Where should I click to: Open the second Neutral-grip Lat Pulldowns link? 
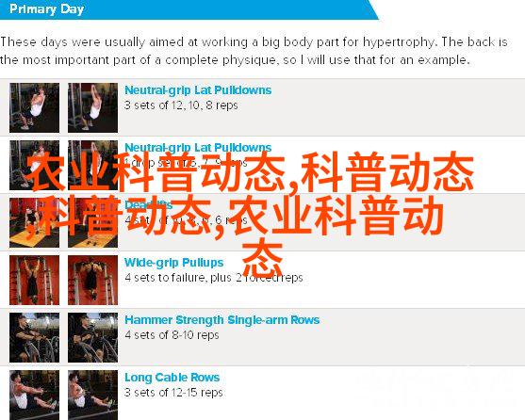click(198, 148)
